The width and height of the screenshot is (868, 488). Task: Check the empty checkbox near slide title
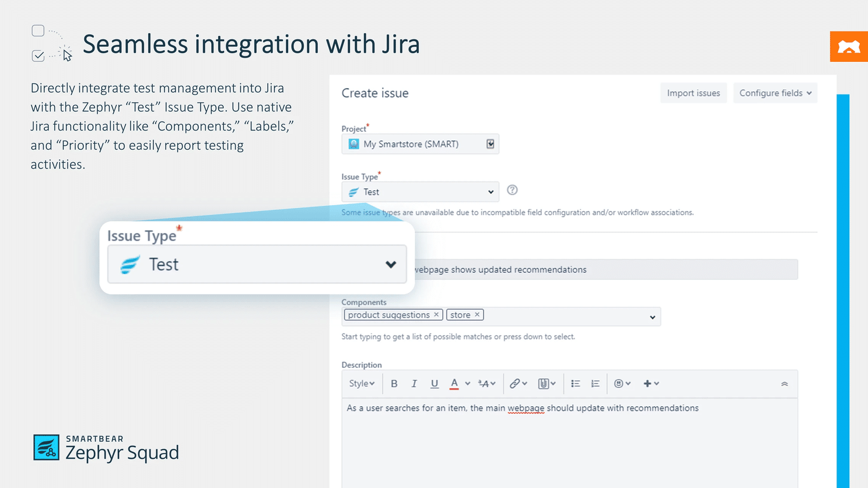pyautogui.click(x=38, y=30)
